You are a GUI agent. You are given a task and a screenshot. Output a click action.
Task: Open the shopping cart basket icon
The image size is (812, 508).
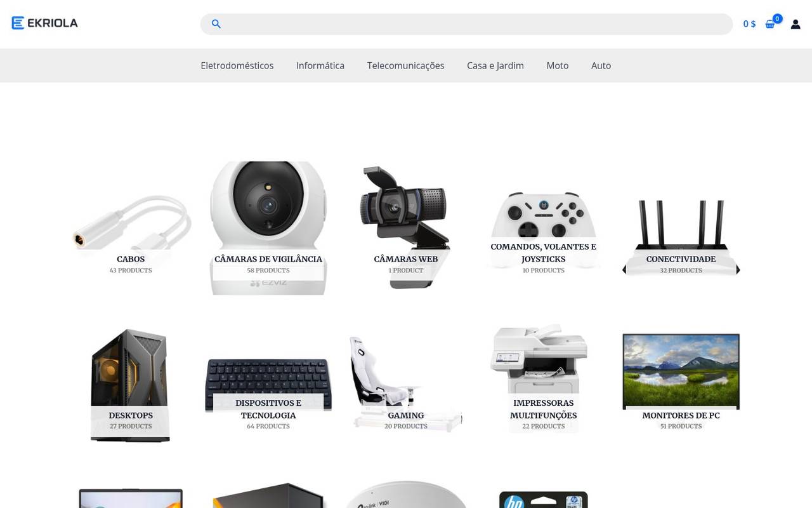pyautogui.click(x=770, y=24)
